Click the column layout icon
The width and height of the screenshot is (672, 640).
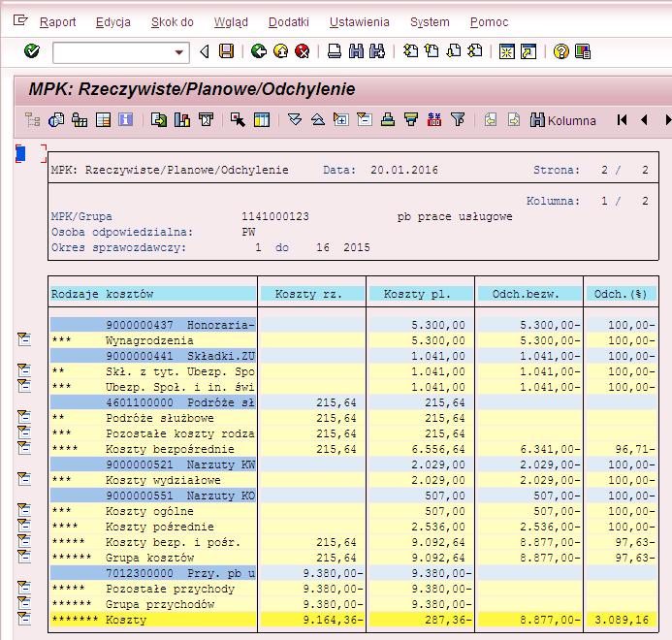262,120
